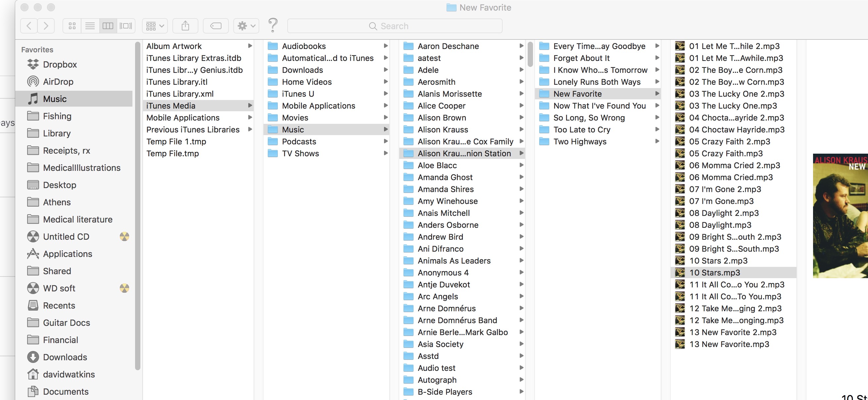Switch to list view

click(90, 26)
